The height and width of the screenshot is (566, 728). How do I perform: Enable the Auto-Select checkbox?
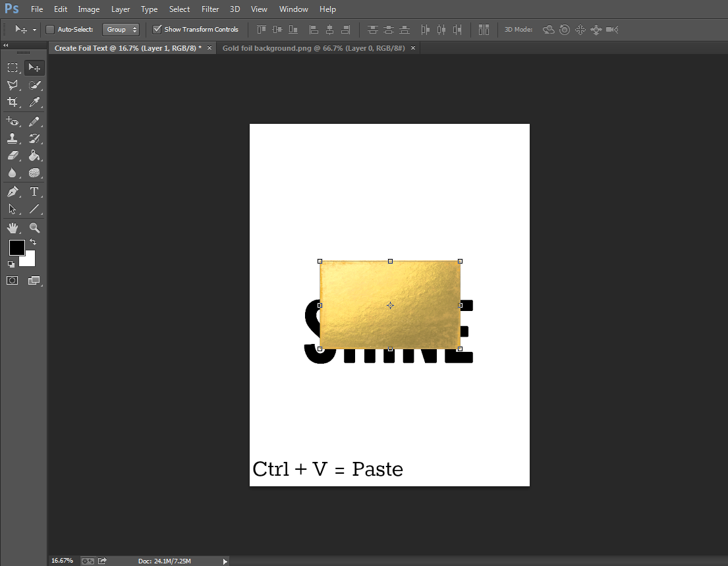(x=49, y=29)
